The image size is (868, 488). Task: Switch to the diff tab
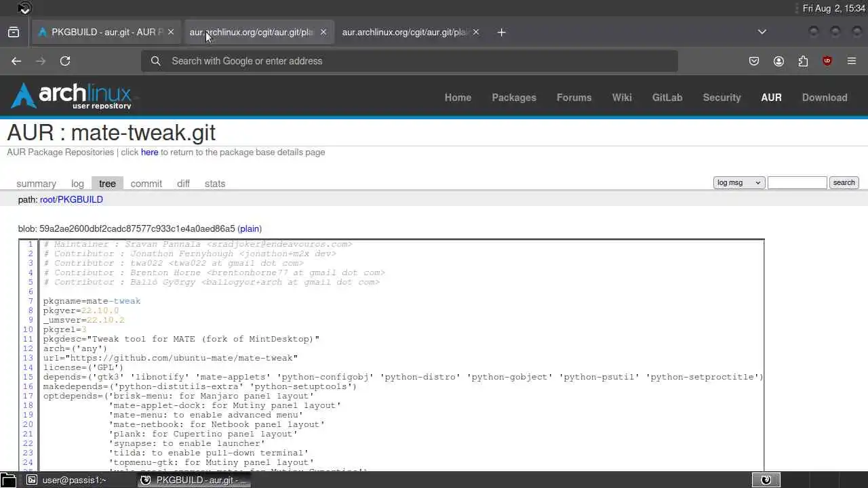(183, 184)
